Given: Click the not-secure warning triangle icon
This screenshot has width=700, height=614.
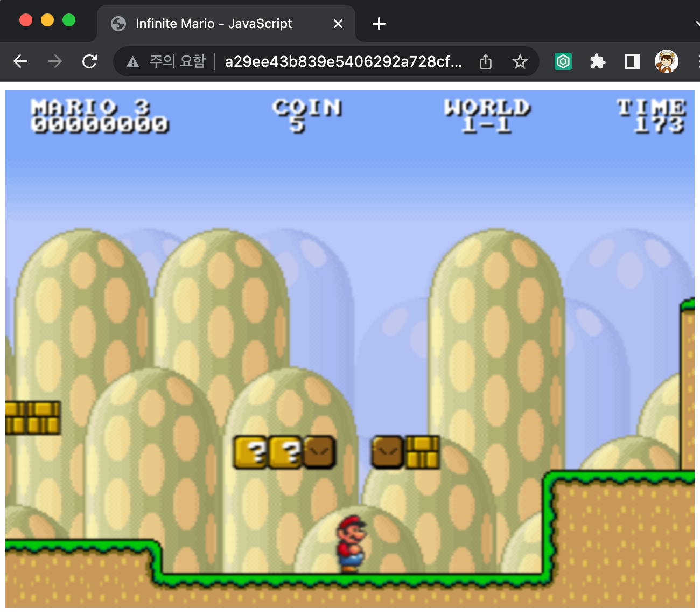Looking at the screenshot, I should 132,62.
